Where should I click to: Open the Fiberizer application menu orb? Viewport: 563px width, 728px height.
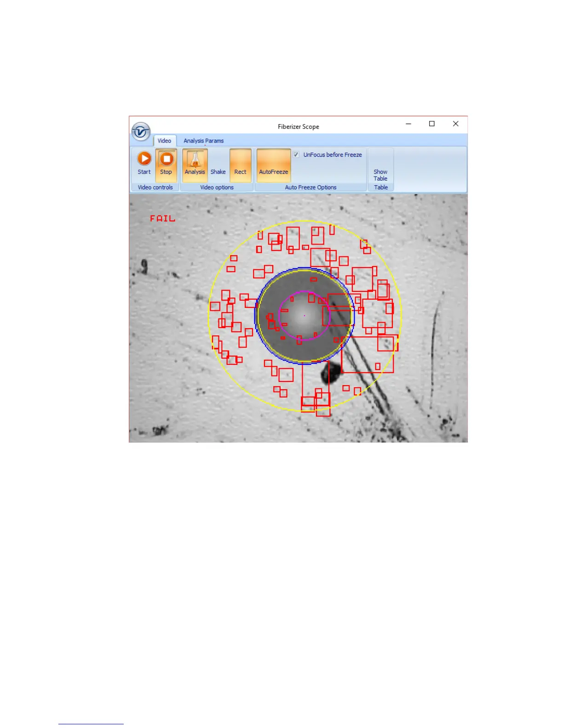(x=141, y=132)
